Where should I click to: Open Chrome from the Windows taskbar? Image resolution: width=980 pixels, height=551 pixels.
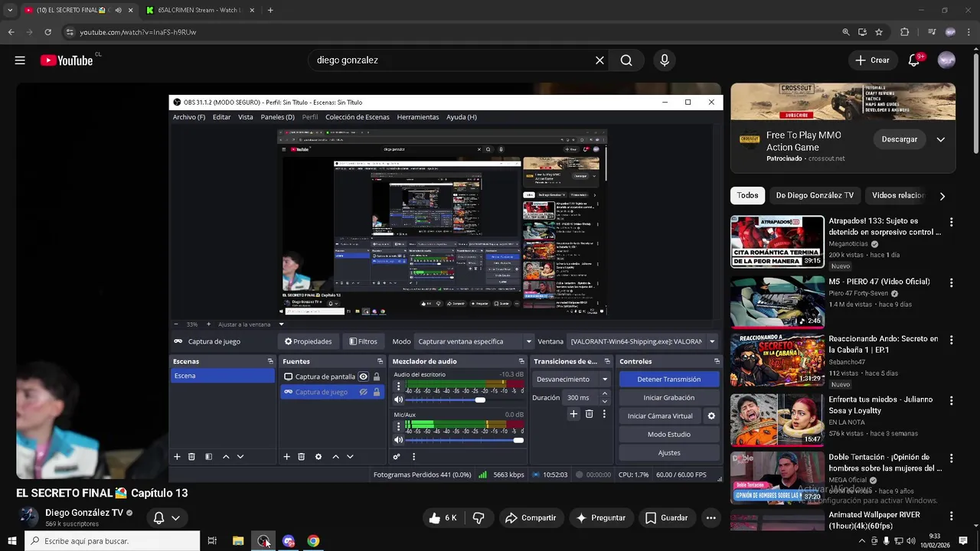pos(313,541)
